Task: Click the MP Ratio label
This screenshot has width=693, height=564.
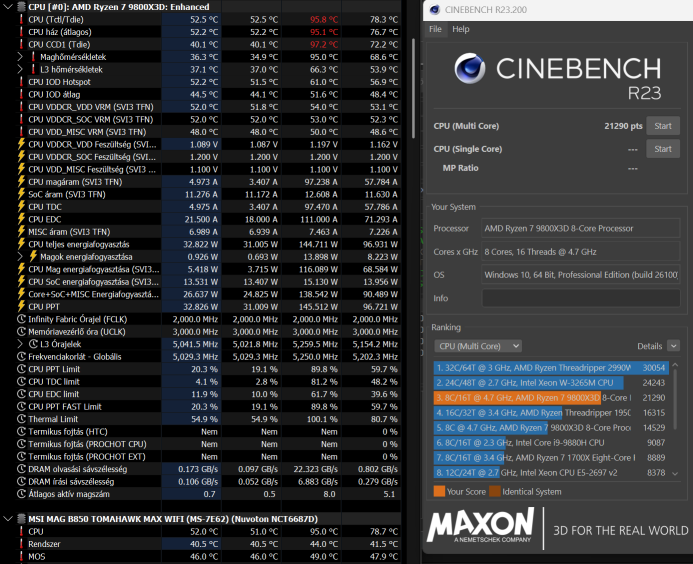Action: tap(461, 168)
